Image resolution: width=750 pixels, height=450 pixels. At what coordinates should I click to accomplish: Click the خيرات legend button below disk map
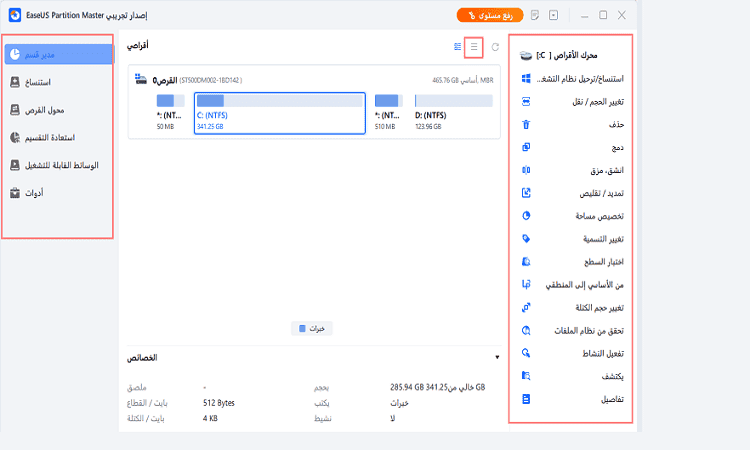click(x=312, y=329)
